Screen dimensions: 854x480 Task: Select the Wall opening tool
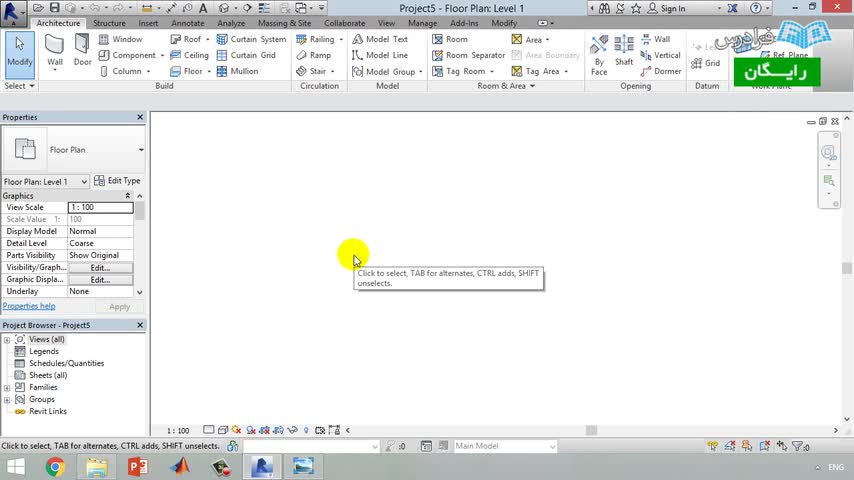click(655, 39)
